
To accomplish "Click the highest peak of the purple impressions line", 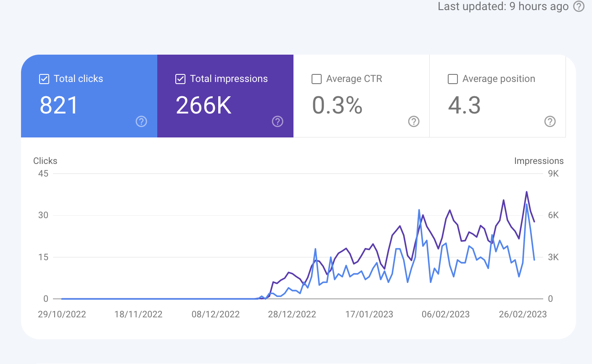I will 526,192.
